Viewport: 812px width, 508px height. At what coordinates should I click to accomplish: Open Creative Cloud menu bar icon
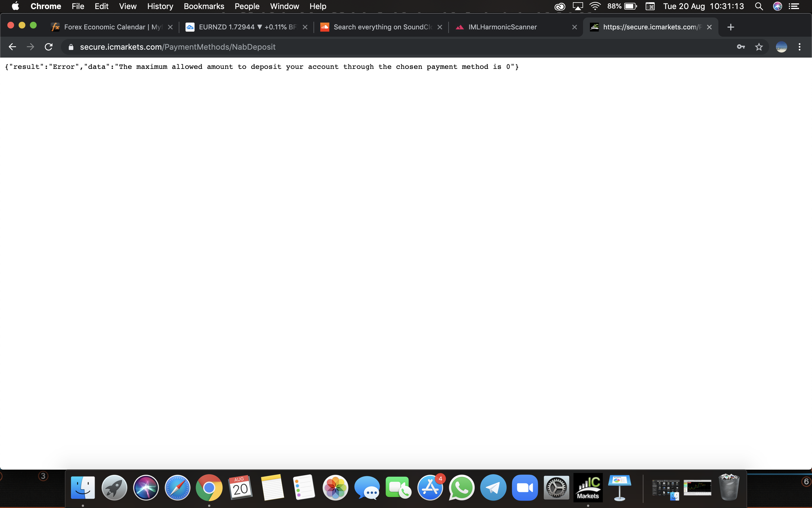coord(559,6)
